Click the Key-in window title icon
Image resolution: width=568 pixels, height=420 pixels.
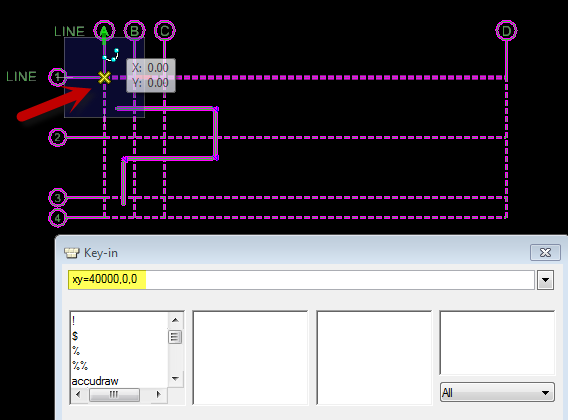(x=71, y=253)
